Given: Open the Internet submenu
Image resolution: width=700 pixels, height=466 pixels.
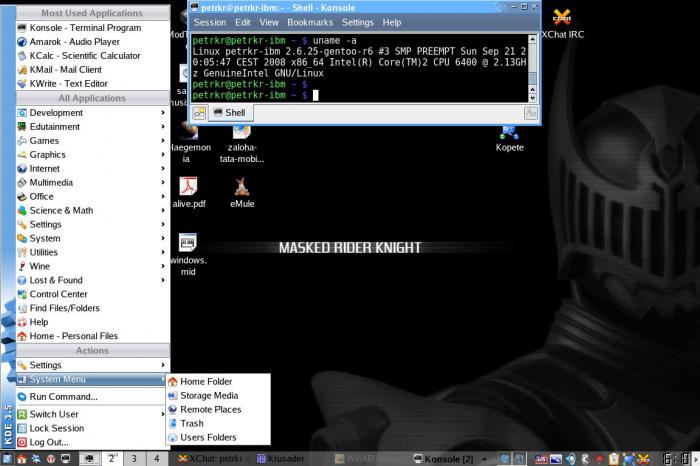Looking at the screenshot, I should click(92, 168).
